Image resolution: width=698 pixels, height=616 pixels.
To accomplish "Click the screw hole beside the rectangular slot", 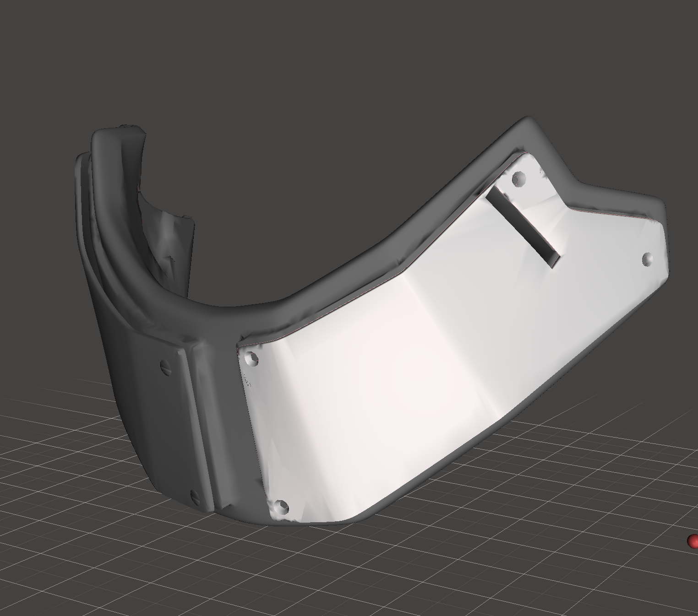I will tap(519, 178).
